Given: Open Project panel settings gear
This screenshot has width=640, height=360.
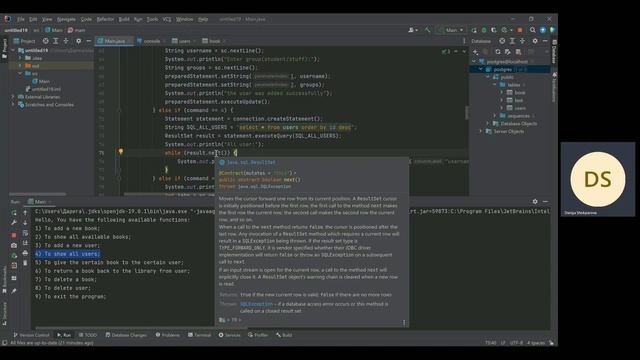Looking at the screenshot, I should tap(78, 41).
